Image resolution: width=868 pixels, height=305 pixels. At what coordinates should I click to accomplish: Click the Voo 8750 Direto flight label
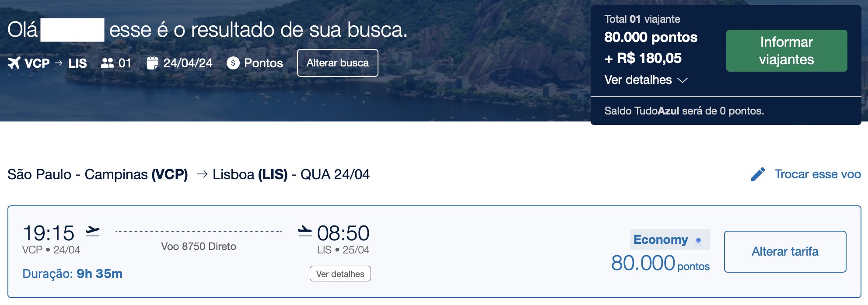(x=199, y=246)
